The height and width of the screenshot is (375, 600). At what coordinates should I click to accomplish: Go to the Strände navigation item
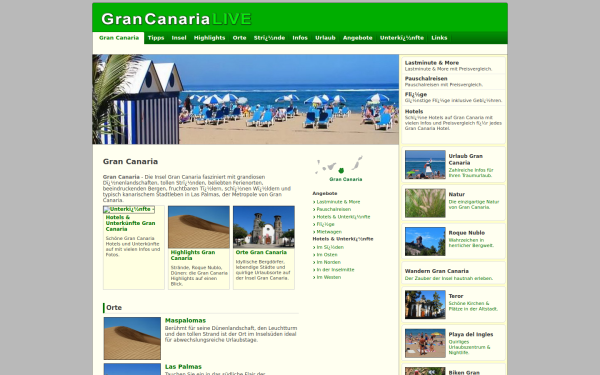tap(269, 38)
